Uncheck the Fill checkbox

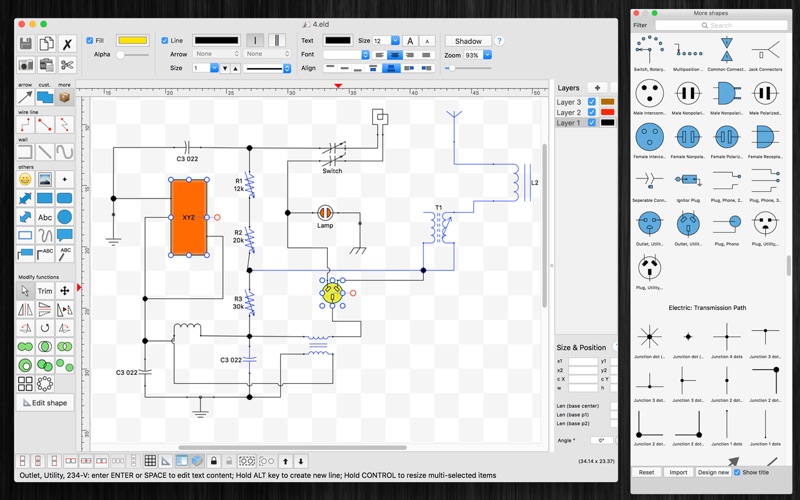tap(90, 41)
